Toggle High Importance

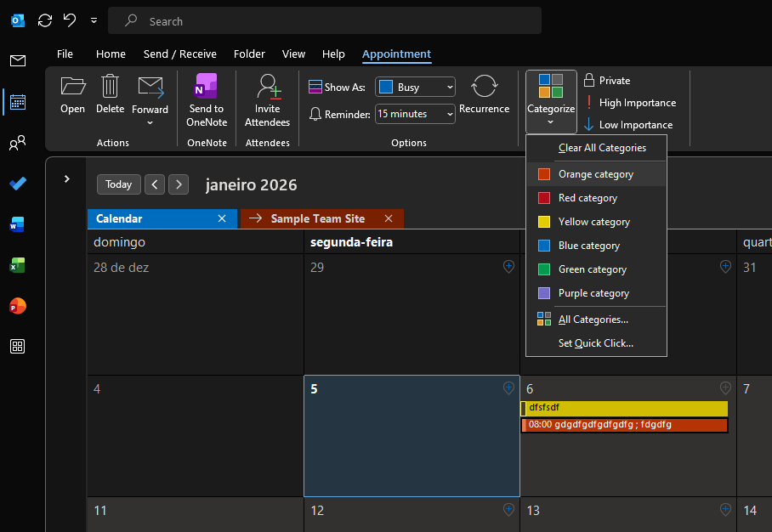(x=630, y=102)
